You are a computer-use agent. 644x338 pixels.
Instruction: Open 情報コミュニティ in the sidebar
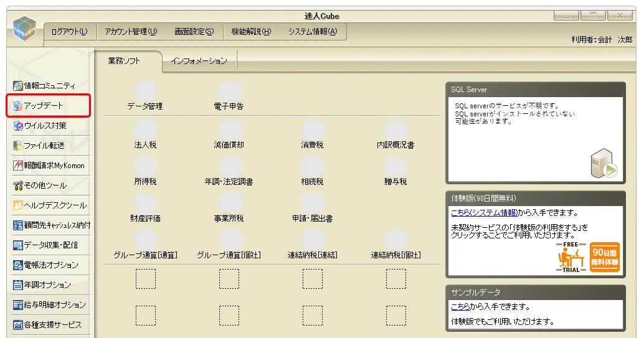49,86
